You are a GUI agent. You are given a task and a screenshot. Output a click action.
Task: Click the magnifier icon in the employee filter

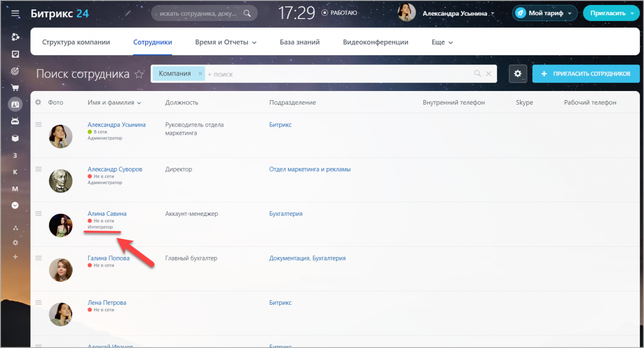[477, 73]
